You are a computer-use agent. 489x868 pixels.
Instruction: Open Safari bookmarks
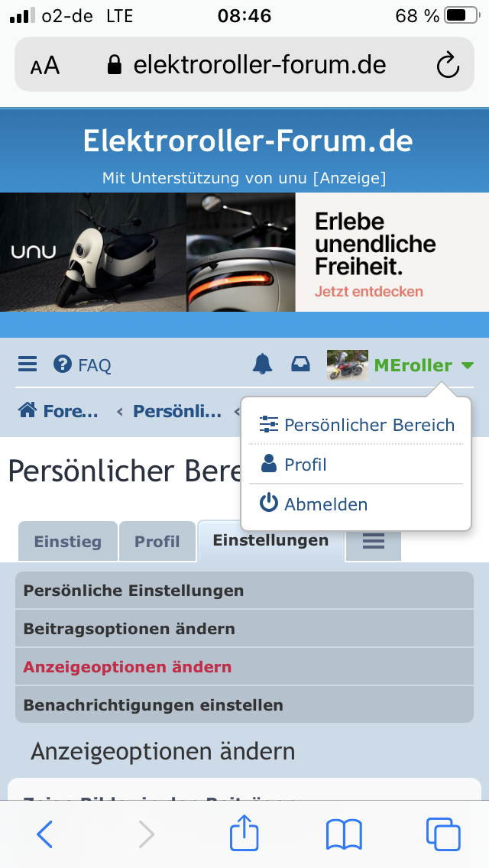344,834
